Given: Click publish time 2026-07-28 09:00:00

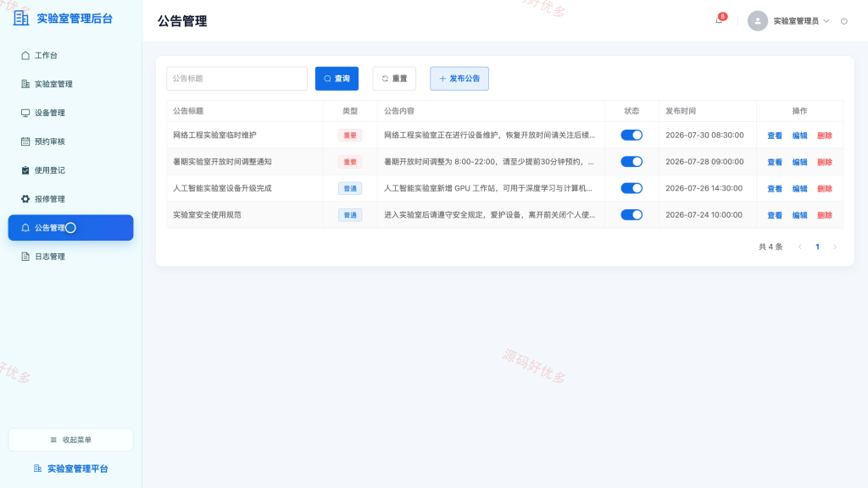Looking at the screenshot, I should 704,162.
